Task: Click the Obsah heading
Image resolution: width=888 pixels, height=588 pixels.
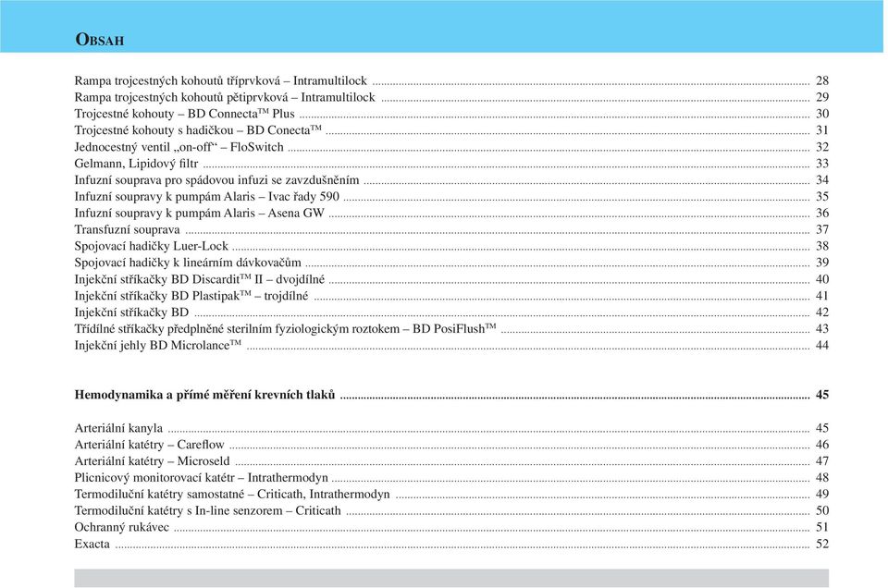Action: (x=100, y=39)
